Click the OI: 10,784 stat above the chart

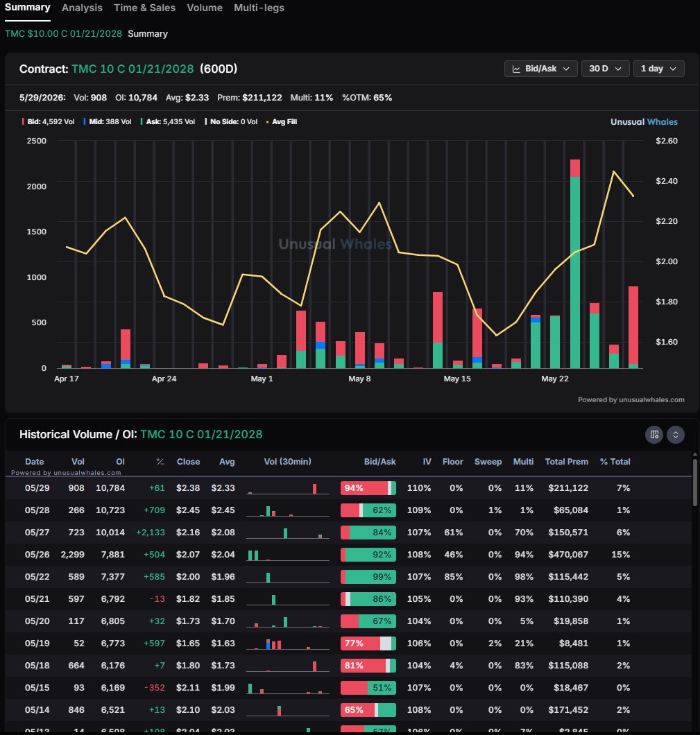(136, 98)
